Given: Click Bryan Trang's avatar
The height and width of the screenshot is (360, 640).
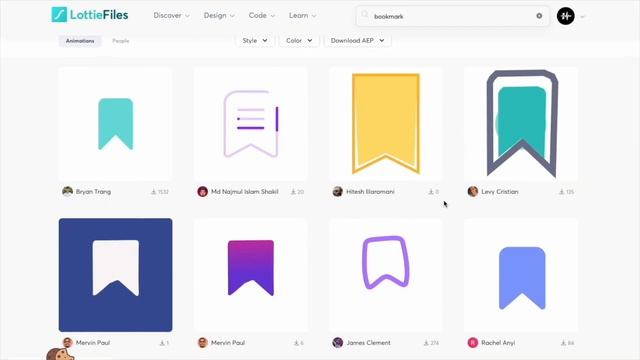Looking at the screenshot, I should point(67,191).
